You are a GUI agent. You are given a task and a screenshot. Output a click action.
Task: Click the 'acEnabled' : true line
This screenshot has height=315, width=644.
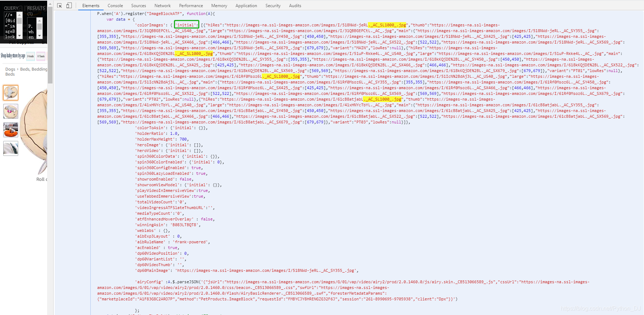click(157, 248)
